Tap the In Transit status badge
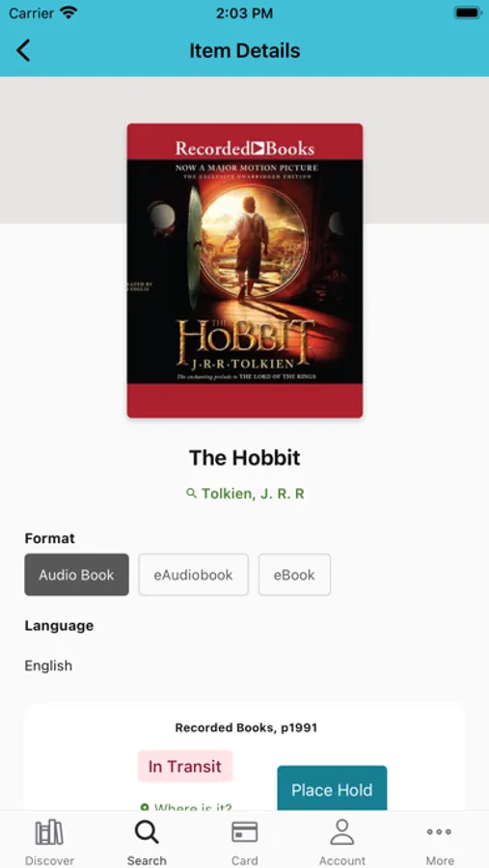 click(185, 766)
